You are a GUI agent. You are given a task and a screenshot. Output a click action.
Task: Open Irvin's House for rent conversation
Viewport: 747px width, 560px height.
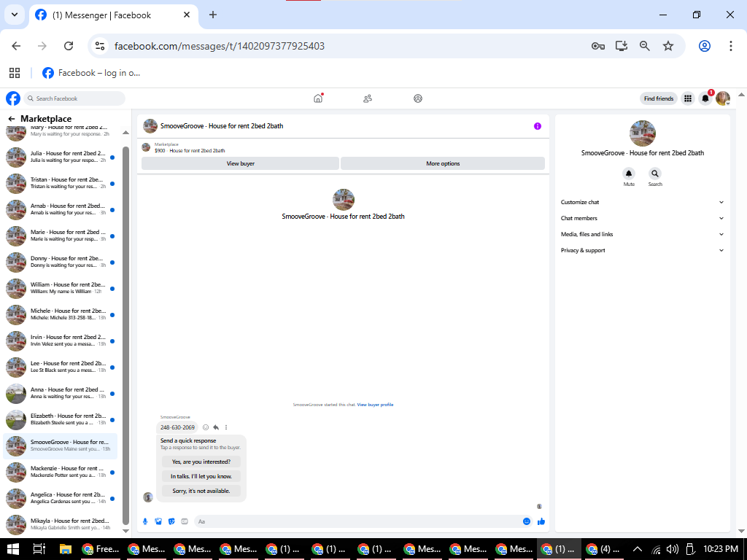tap(60, 340)
